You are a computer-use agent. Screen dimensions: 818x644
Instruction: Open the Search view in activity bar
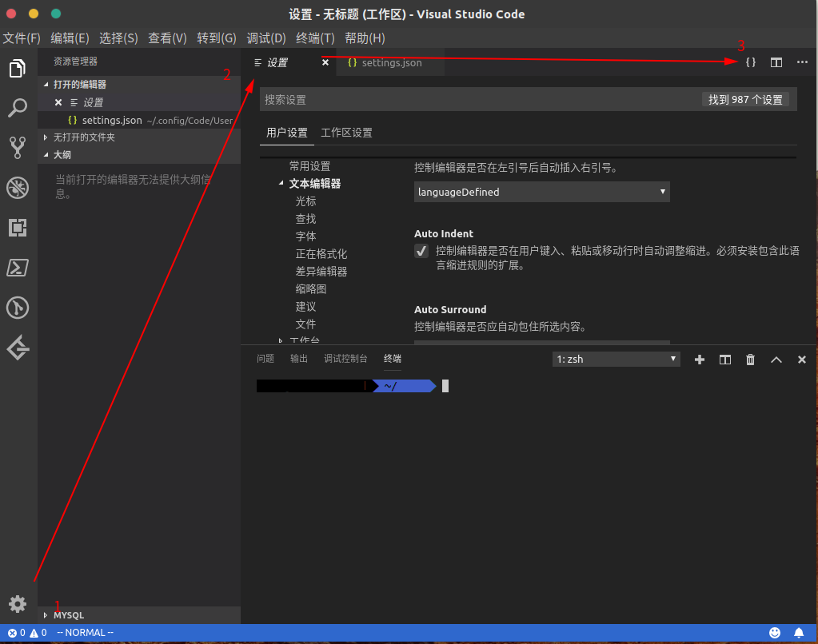click(x=18, y=108)
